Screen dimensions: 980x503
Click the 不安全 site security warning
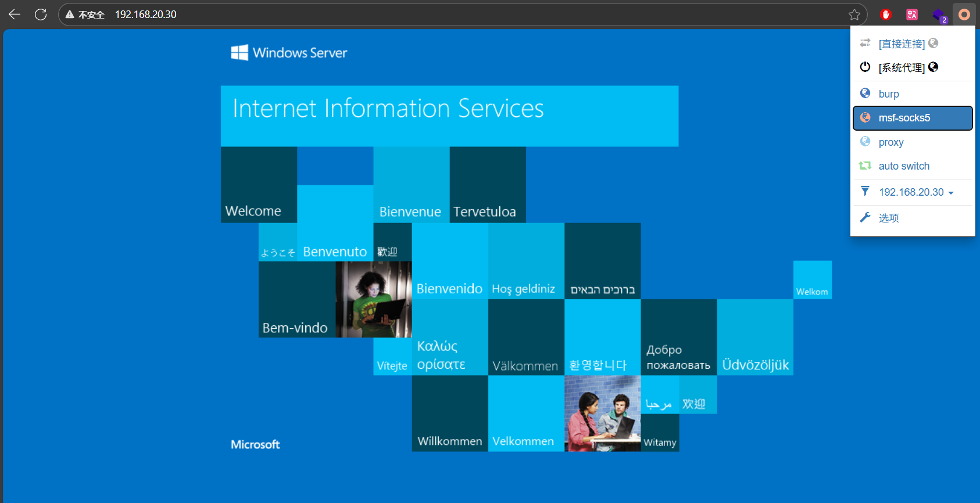pyautogui.click(x=85, y=15)
